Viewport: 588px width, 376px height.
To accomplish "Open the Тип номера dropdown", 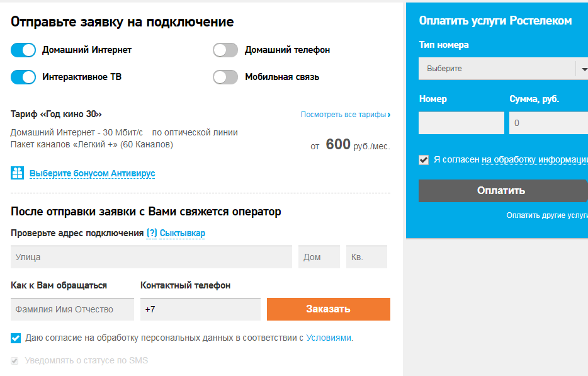I will pyautogui.click(x=497, y=69).
